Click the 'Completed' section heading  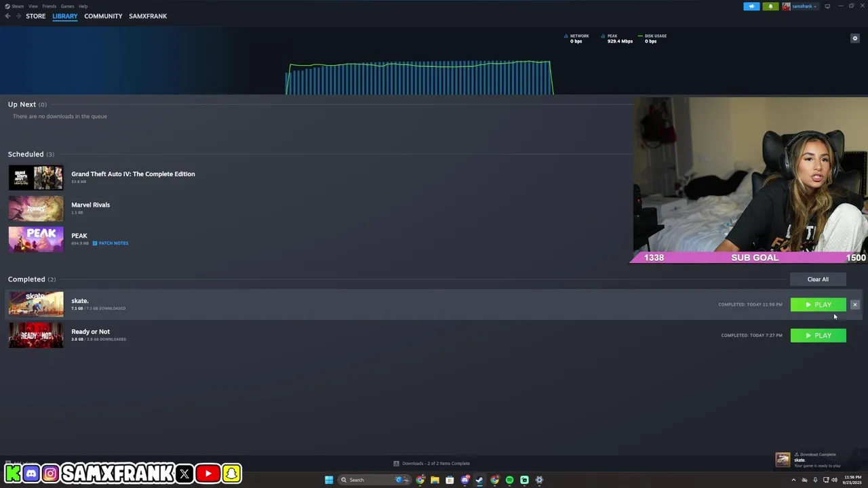tap(26, 279)
